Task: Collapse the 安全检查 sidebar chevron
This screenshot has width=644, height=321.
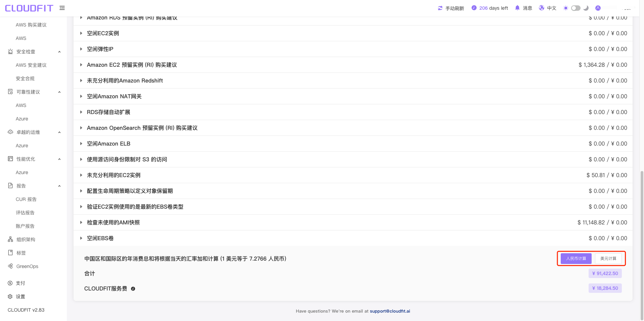Action: click(59, 52)
